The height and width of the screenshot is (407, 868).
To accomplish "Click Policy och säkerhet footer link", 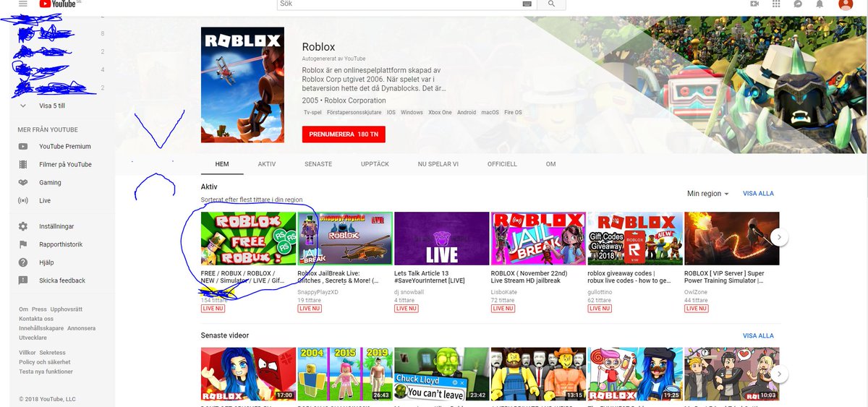I will [x=45, y=362].
